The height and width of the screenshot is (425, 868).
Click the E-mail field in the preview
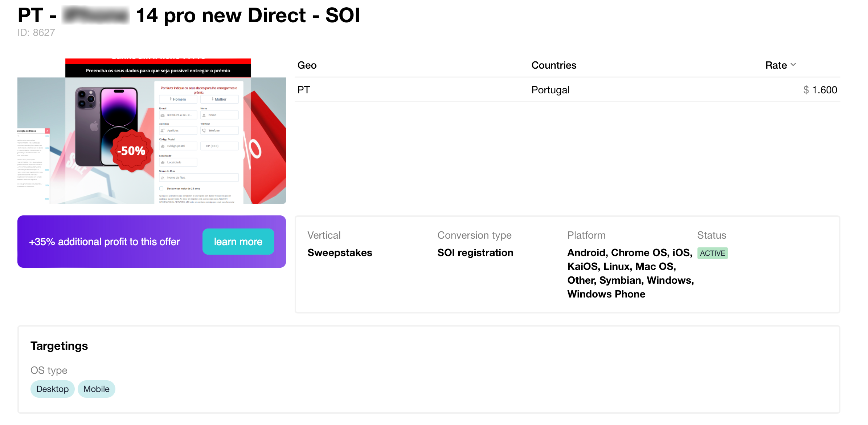pos(178,115)
